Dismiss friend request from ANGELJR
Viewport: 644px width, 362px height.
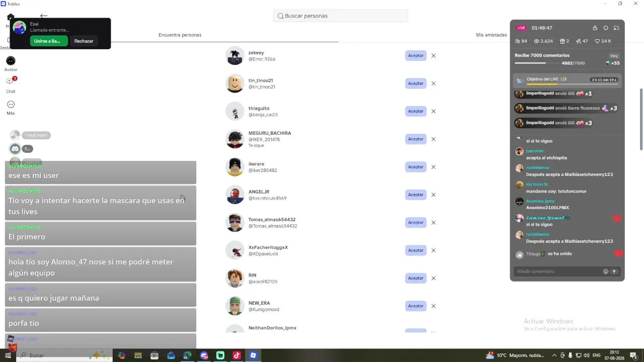433,195
